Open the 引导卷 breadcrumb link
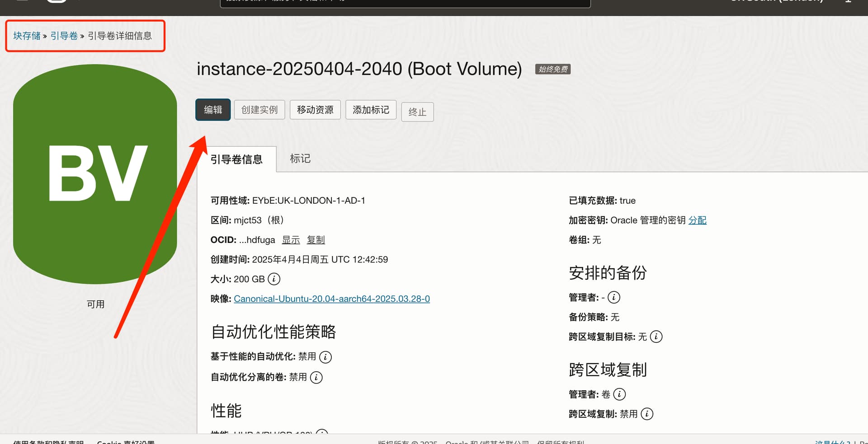 64,36
